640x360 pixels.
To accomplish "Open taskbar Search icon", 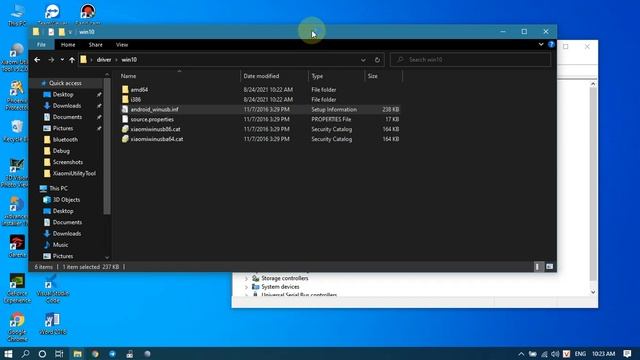I will point(25,353).
